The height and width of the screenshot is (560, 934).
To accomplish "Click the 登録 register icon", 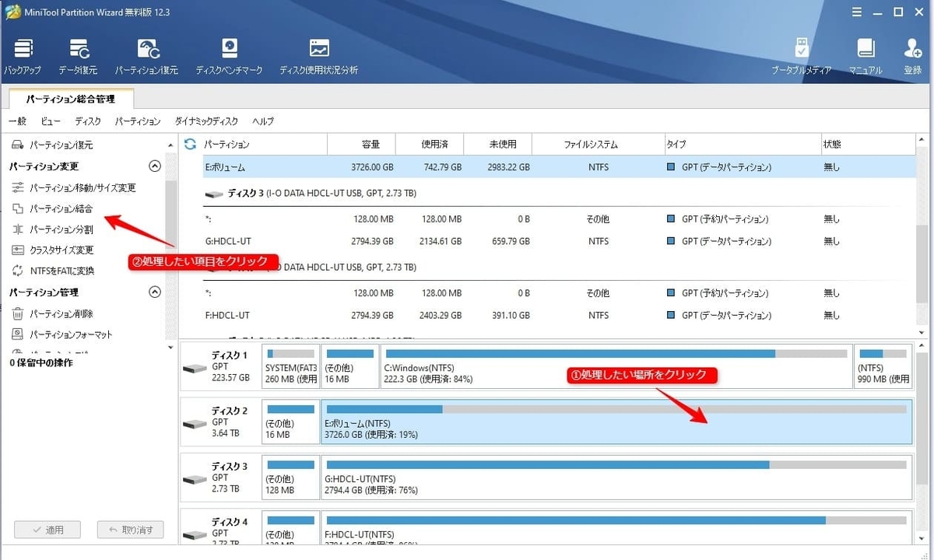I will pyautogui.click(x=912, y=56).
